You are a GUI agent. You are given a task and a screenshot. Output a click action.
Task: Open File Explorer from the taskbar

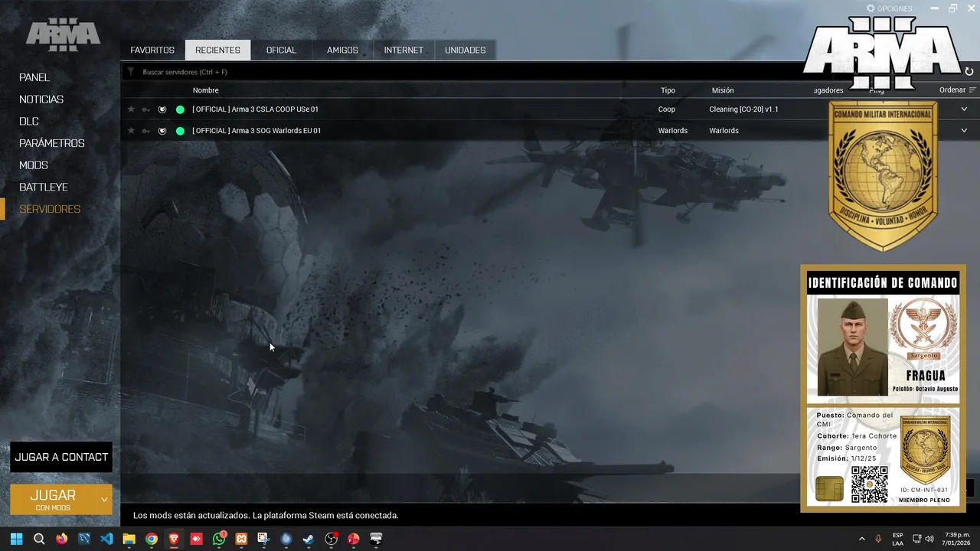[129, 539]
